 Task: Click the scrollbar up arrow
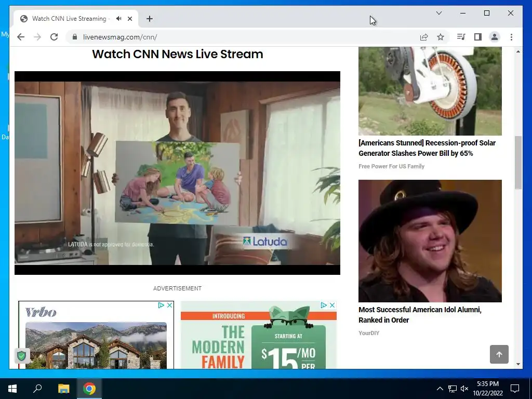(518, 51)
